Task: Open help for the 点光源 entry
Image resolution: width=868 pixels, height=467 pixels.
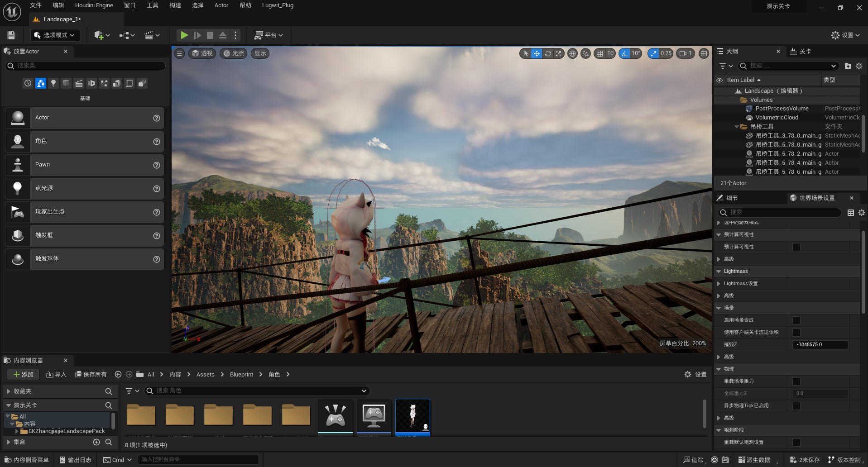Action: click(x=157, y=188)
